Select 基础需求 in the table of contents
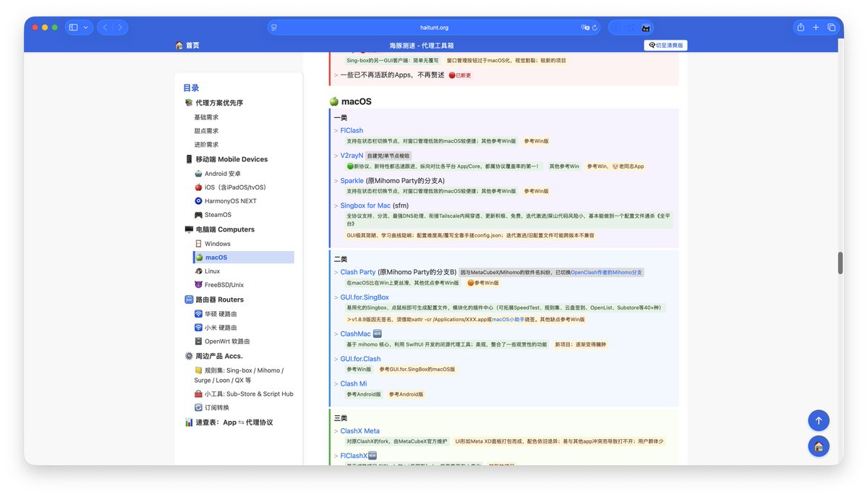 pyautogui.click(x=206, y=117)
